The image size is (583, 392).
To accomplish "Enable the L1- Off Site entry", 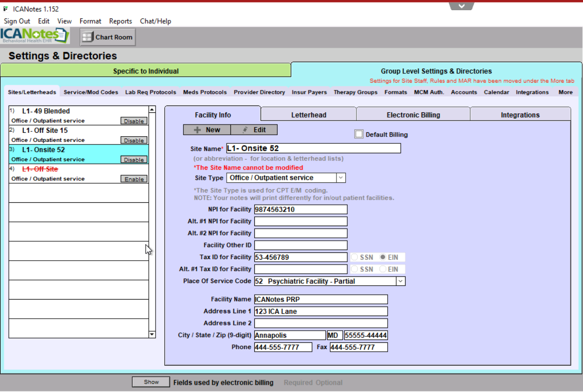I will [134, 179].
